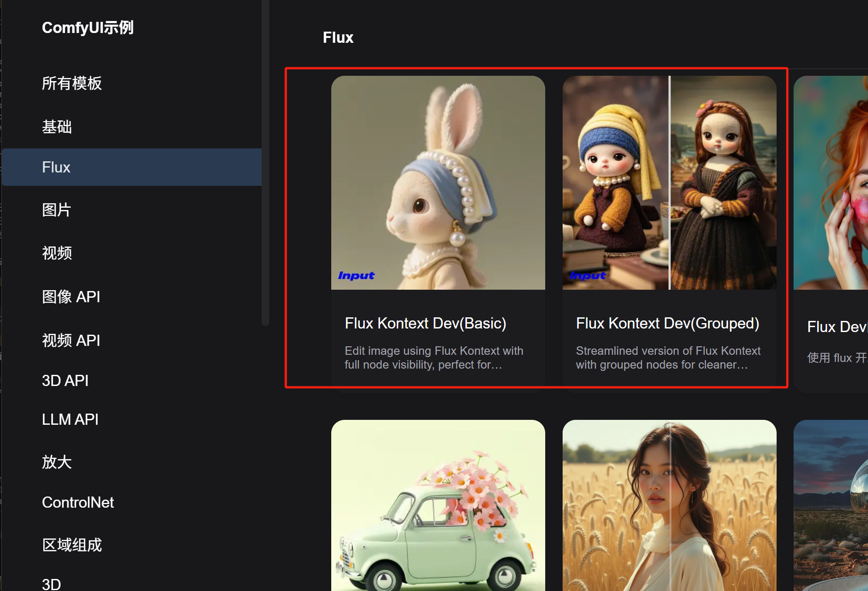Select the 视频 API category
The height and width of the screenshot is (591, 868).
point(71,341)
